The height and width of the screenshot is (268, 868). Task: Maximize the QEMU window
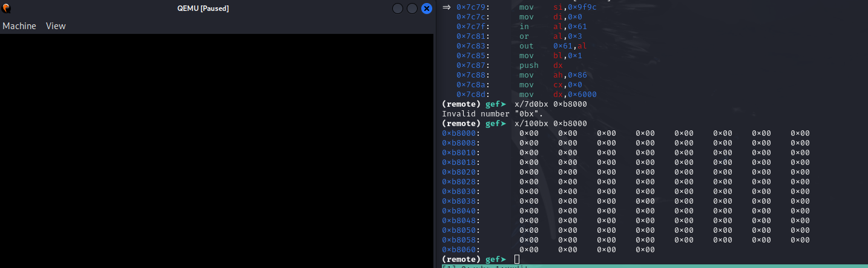click(x=412, y=8)
